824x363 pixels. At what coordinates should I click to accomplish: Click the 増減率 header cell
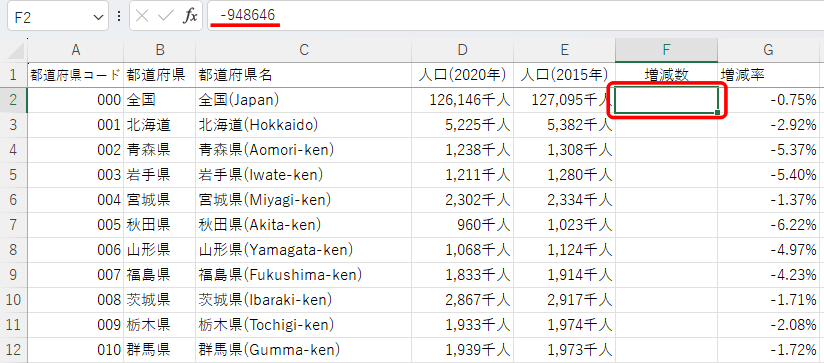(768, 75)
